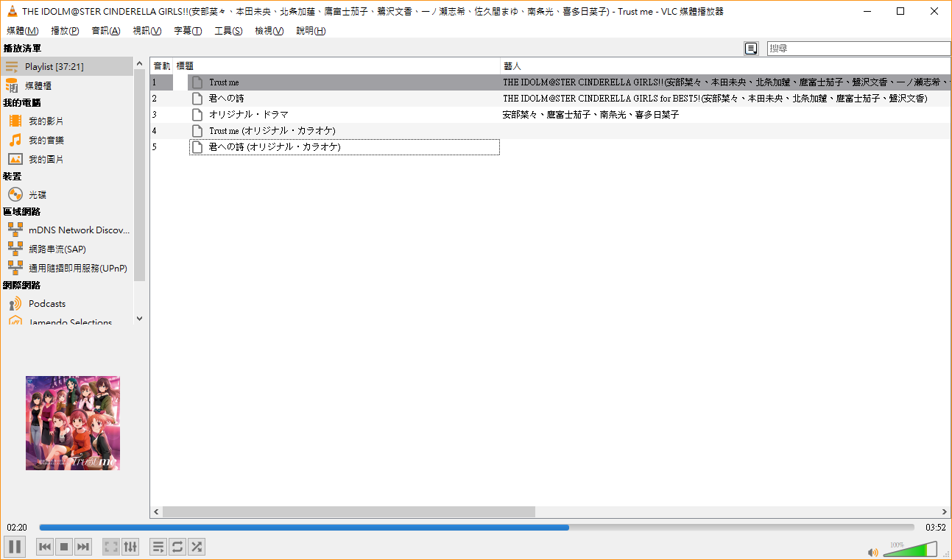
Task: Skip to previous track button
Action: click(x=45, y=547)
